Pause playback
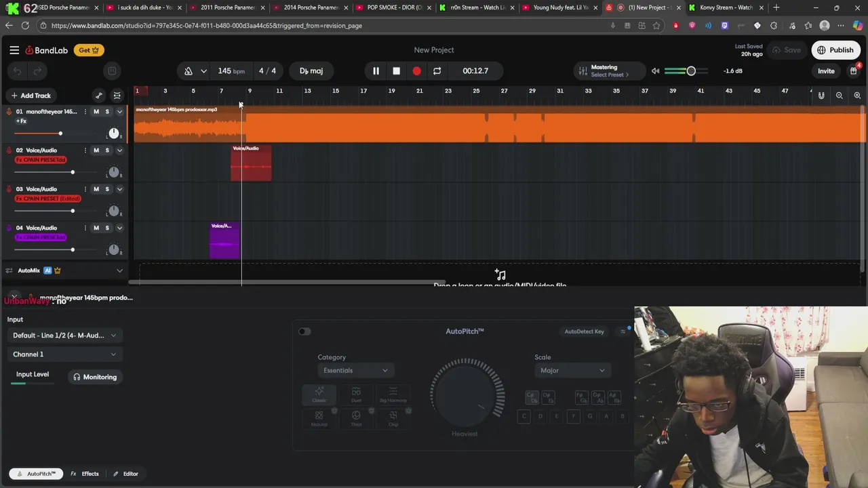 click(x=376, y=71)
